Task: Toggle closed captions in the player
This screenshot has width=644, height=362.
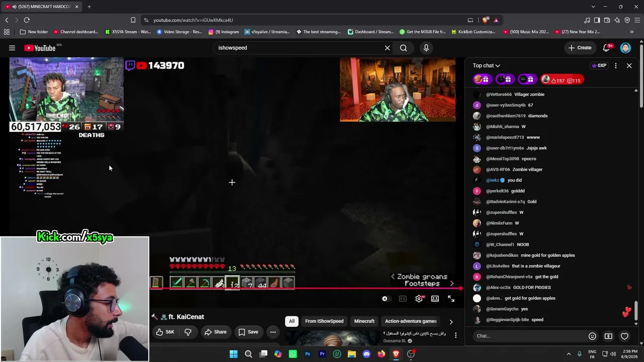Action: tap(403, 299)
